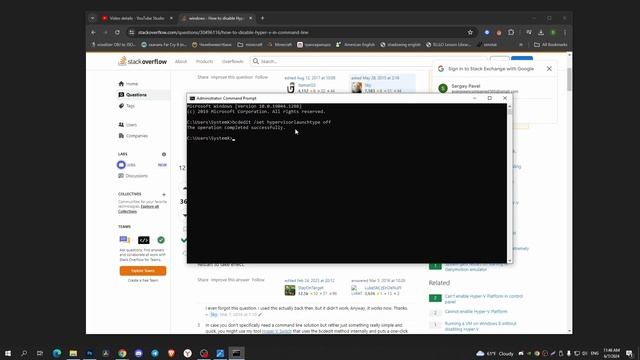
Task: Close the YouTube Studio browser tab
Action: (171, 18)
